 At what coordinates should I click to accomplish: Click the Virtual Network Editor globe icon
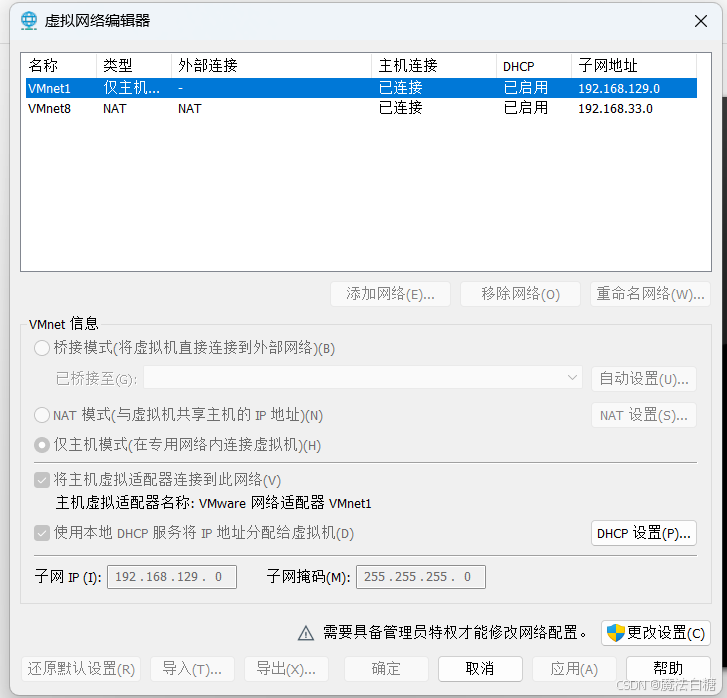[x=29, y=21]
